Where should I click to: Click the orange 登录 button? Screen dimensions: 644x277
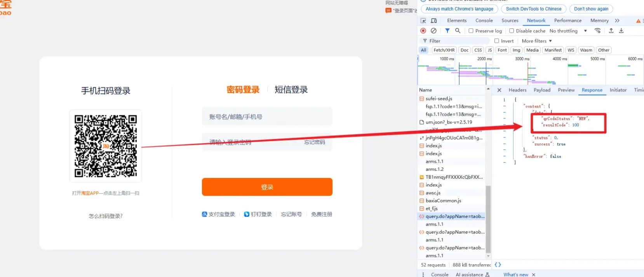pyautogui.click(x=267, y=187)
